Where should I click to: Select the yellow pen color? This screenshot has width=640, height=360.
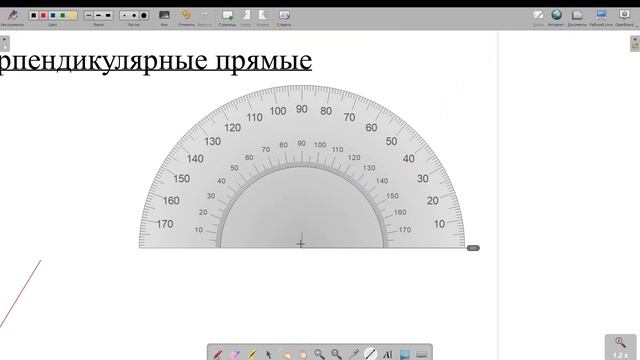[73, 16]
